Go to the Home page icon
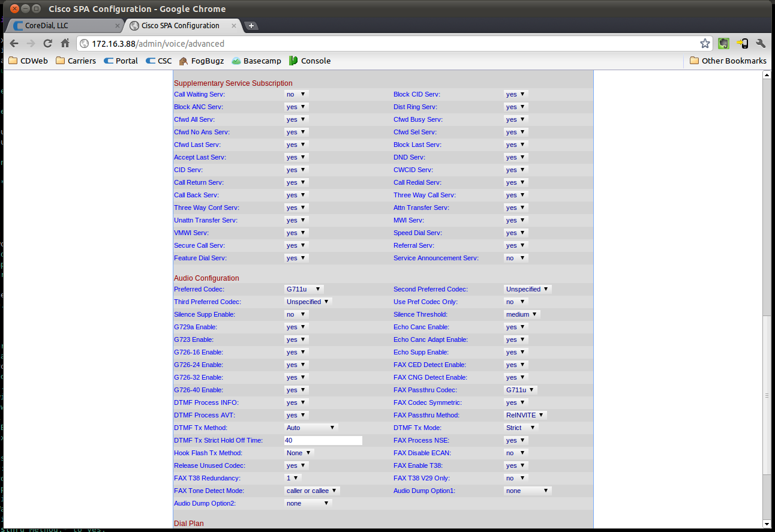The width and height of the screenshot is (775, 532). pos(65,43)
